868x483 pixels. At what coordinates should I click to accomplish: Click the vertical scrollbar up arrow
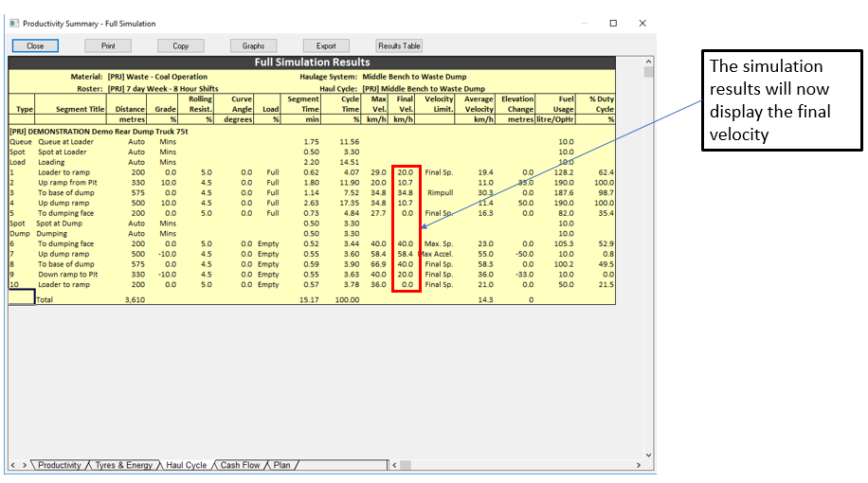pos(648,62)
